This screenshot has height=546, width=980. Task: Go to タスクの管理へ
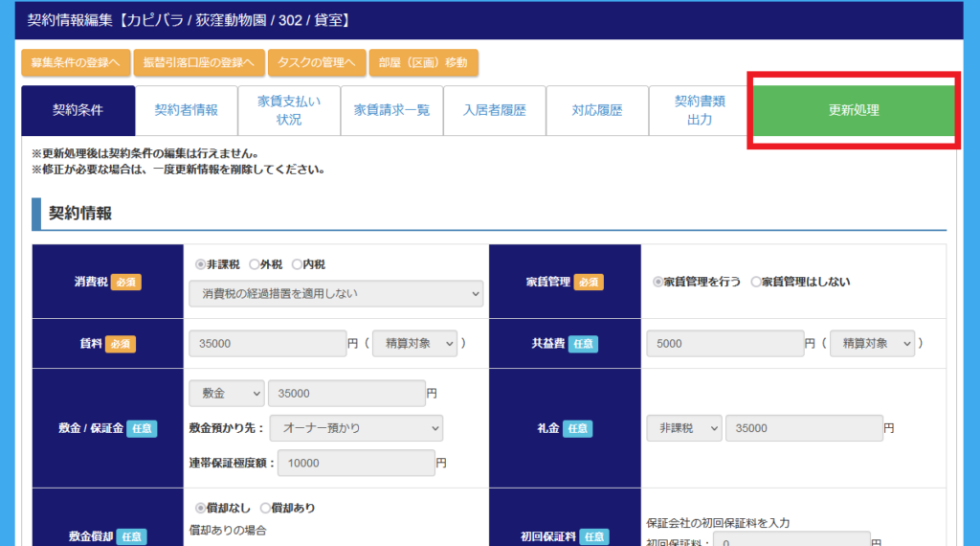pos(316,62)
